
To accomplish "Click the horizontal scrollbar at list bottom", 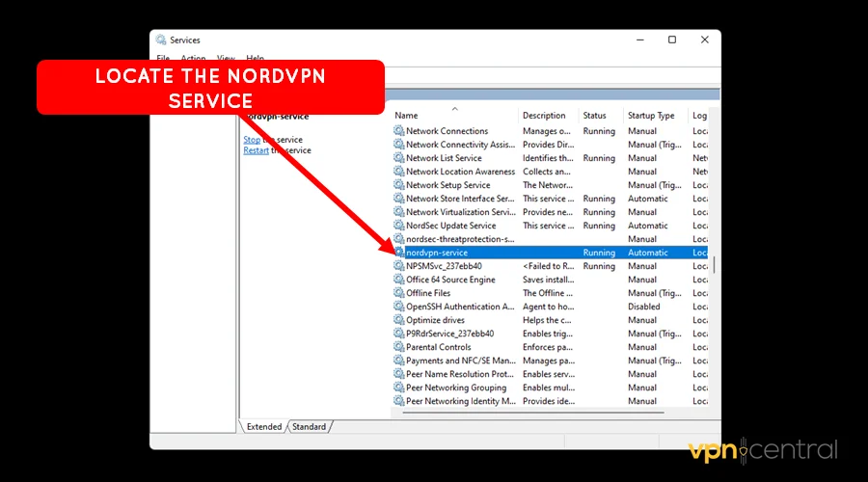I will tap(533, 413).
